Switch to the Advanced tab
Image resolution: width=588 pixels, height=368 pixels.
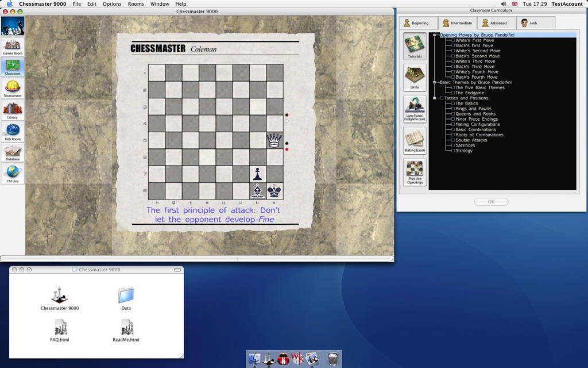tap(497, 23)
